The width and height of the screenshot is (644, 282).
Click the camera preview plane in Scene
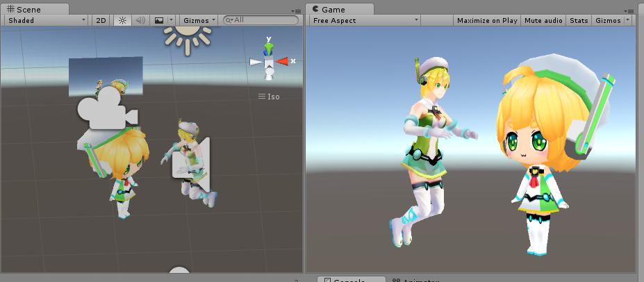click(x=106, y=76)
